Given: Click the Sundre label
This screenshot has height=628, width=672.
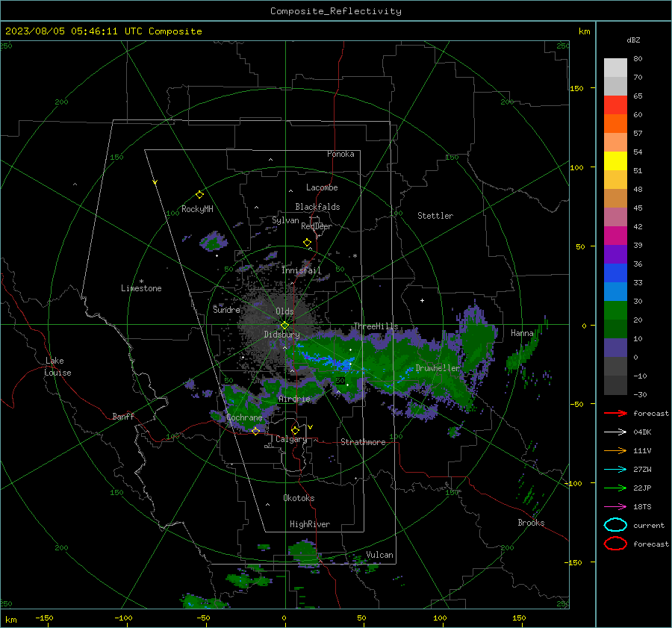Looking at the screenshot, I should (x=226, y=310).
